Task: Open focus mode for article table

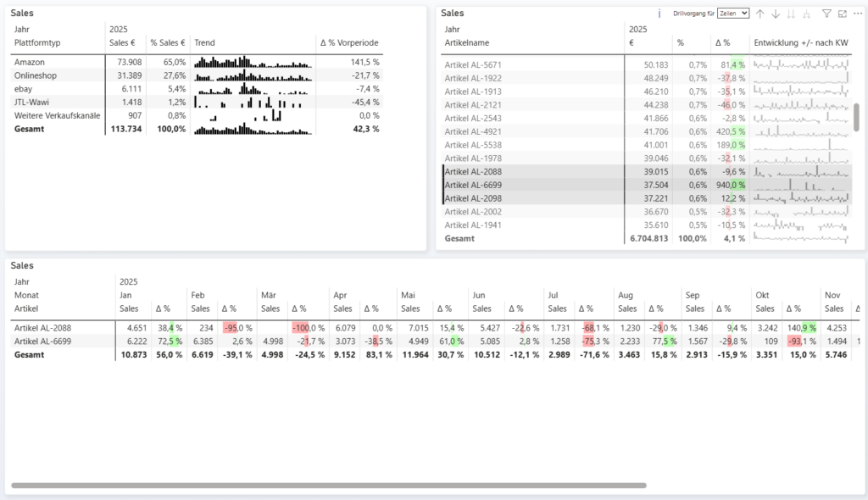Action: coord(842,14)
